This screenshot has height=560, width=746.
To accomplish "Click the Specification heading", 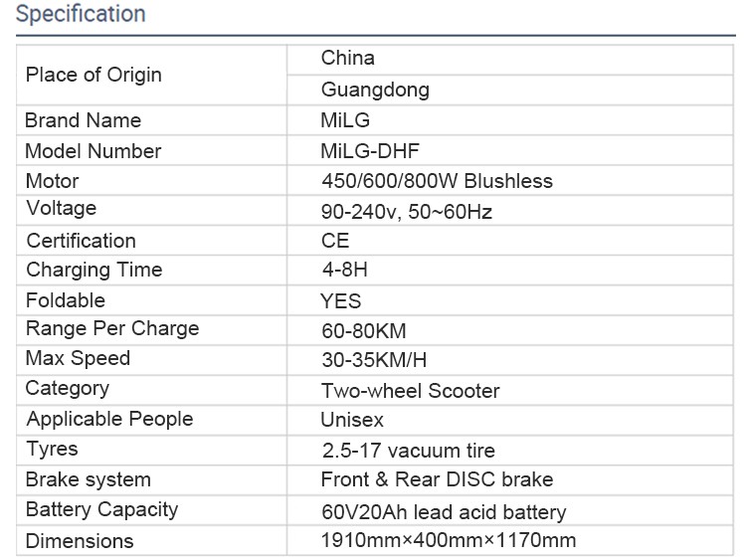I will [x=82, y=15].
